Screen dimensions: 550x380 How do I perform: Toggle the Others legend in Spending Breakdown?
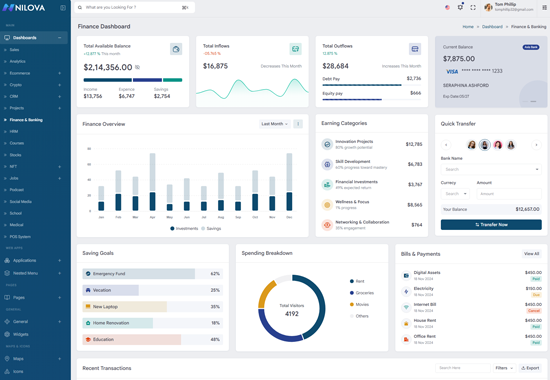359,316
